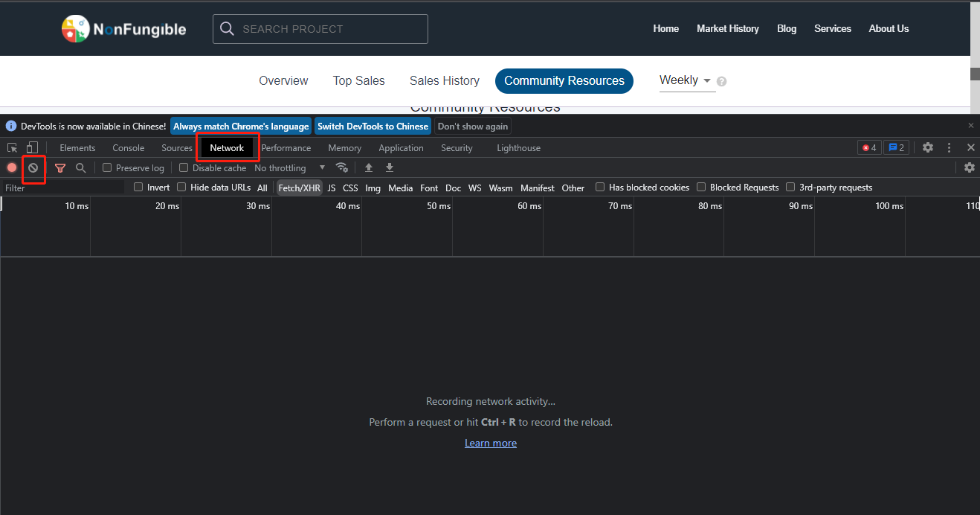Open Network panel settings gear
Screen dimensions: 980x515
(970, 167)
